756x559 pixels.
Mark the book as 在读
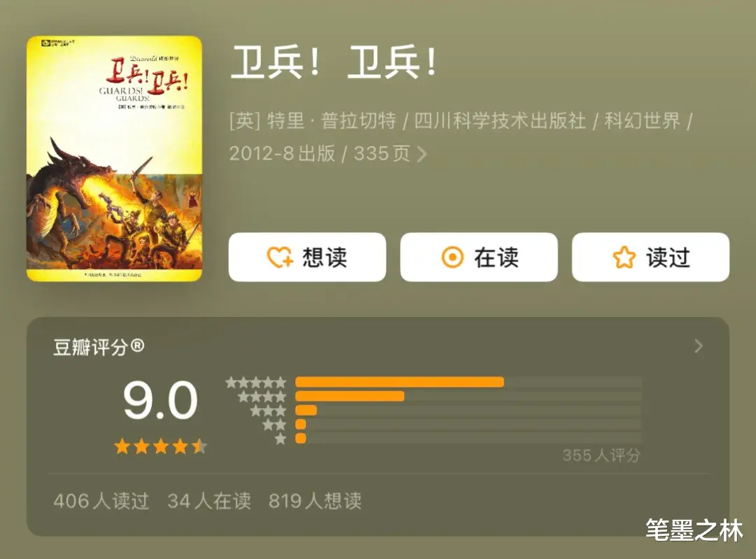tap(479, 257)
